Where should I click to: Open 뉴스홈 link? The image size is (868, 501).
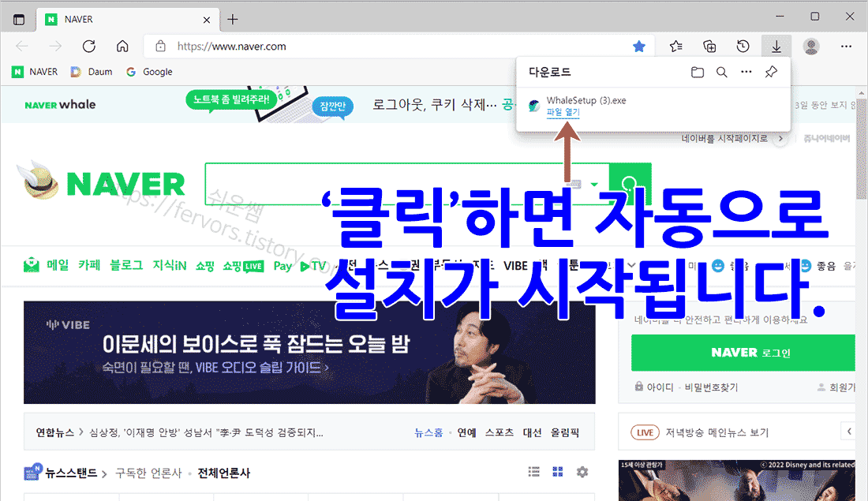coord(428,433)
